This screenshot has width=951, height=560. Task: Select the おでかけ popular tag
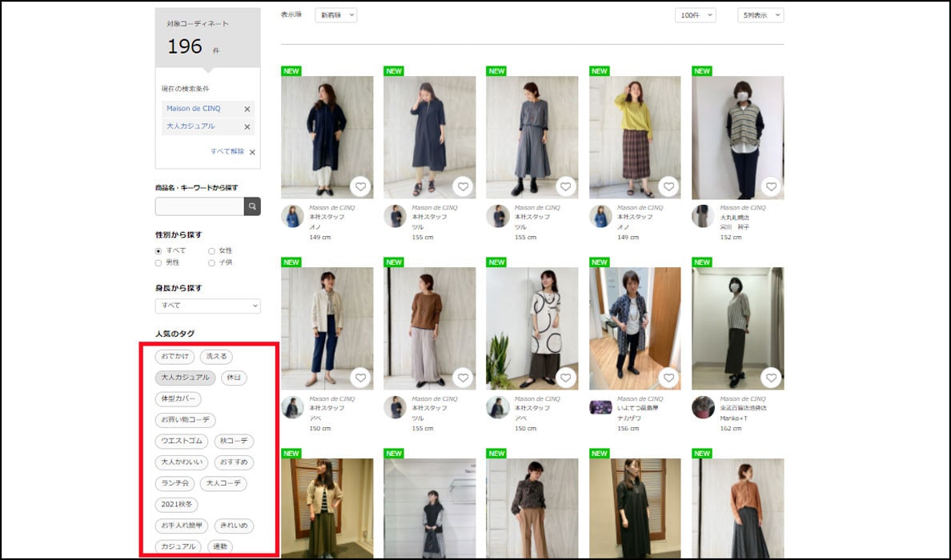coord(175,357)
